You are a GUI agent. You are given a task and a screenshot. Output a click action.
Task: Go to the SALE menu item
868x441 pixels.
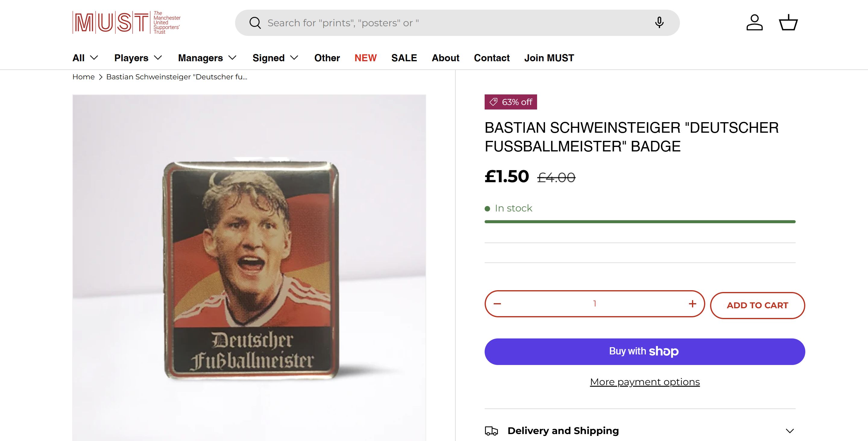point(404,58)
